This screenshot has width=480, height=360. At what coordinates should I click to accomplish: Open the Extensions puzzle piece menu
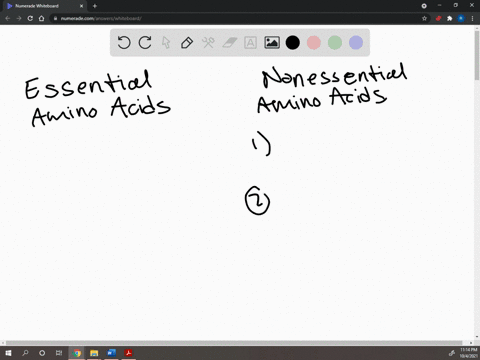(450, 18)
